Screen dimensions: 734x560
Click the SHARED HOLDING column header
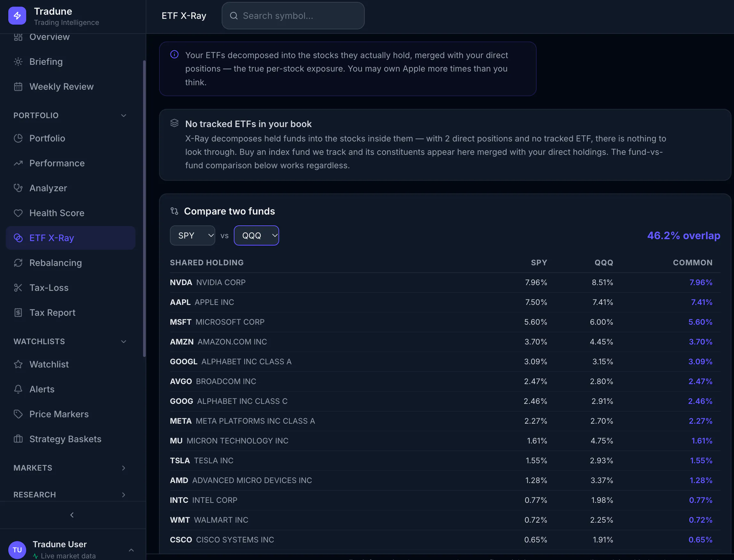point(207,263)
